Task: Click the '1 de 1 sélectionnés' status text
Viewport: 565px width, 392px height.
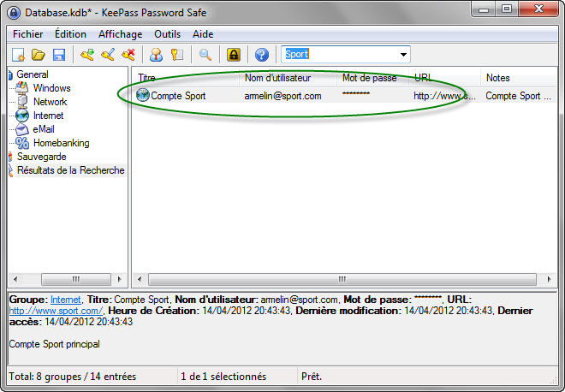Action: [x=223, y=377]
